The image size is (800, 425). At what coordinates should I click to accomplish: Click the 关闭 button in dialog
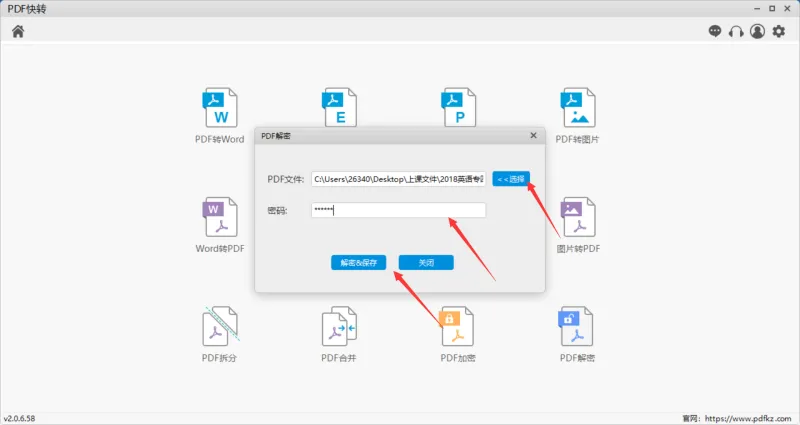point(426,263)
